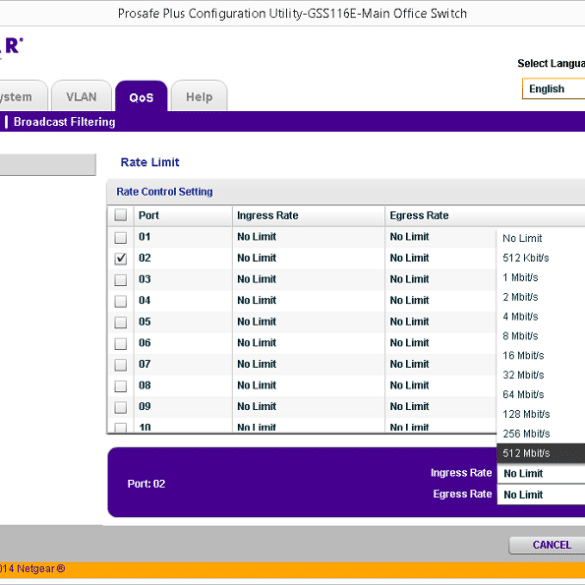Check the box for port 03
This screenshot has width=585, height=585.
point(121,279)
